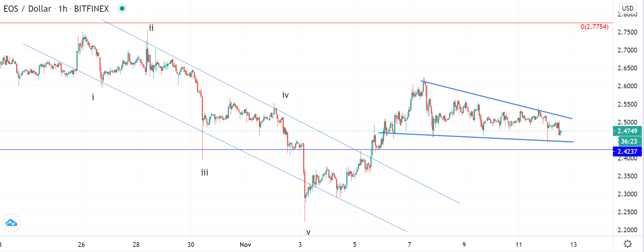The width and height of the screenshot is (644, 252).
Task: Select the wave label "iii"
Action: click(x=204, y=173)
